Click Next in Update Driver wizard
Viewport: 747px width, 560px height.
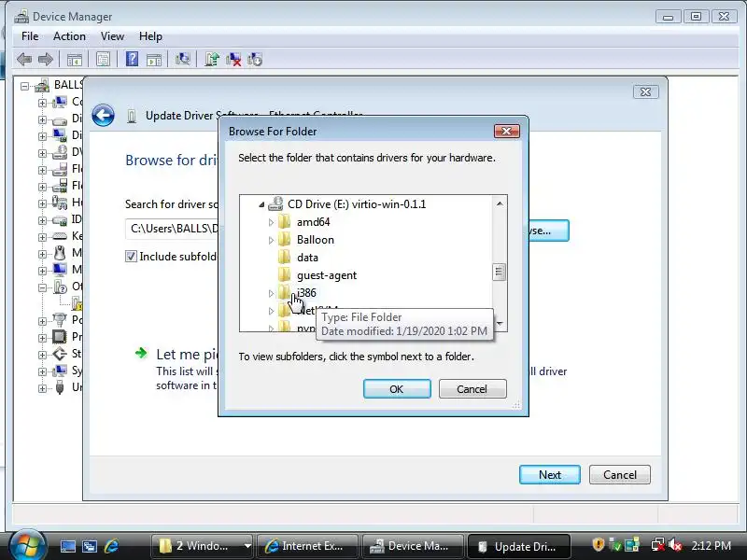(x=550, y=475)
